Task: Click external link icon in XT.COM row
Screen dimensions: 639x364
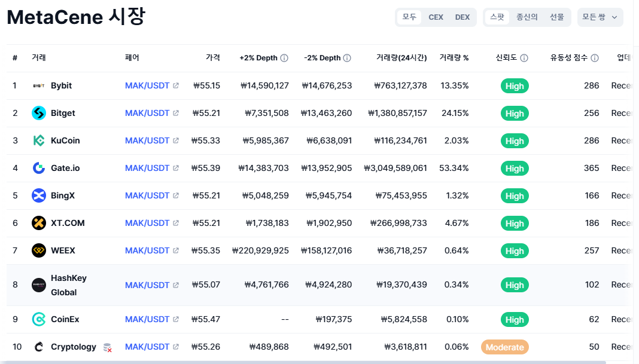Action: tap(176, 223)
